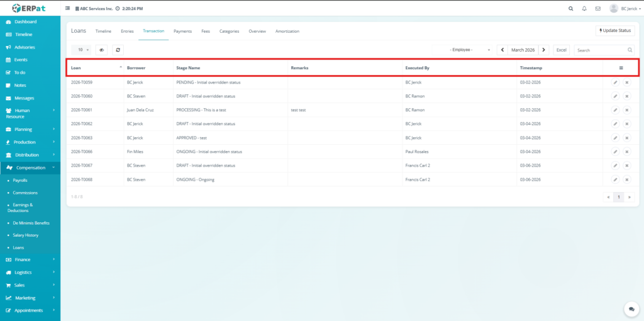
Task: Switch to the Amortization tab
Action: [x=287, y=31]
